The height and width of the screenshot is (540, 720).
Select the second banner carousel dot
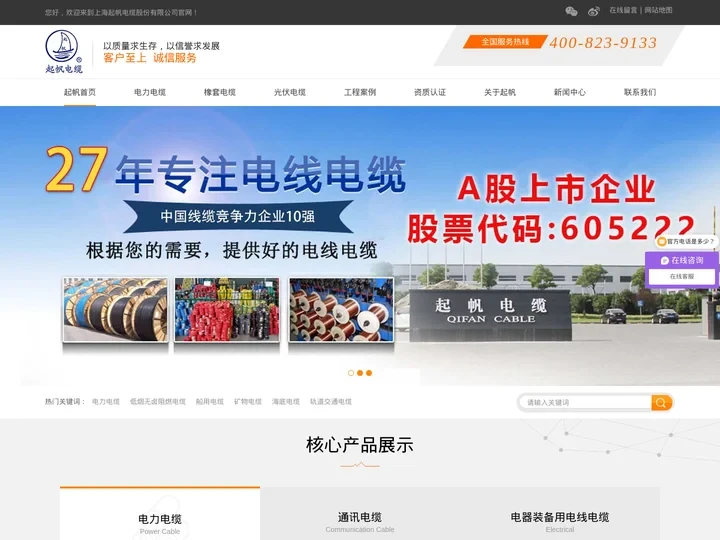point(360,373)
